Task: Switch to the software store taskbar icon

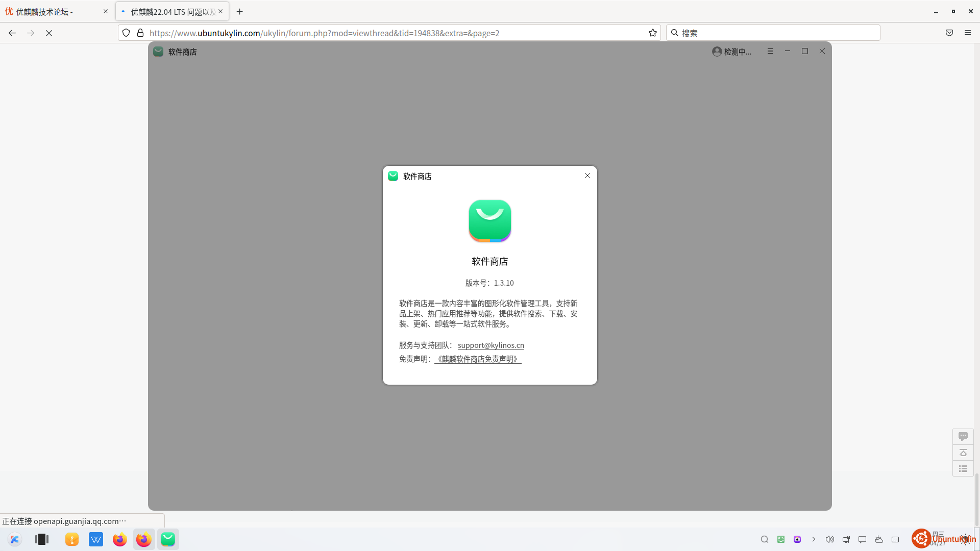Action: pos(168,539)
